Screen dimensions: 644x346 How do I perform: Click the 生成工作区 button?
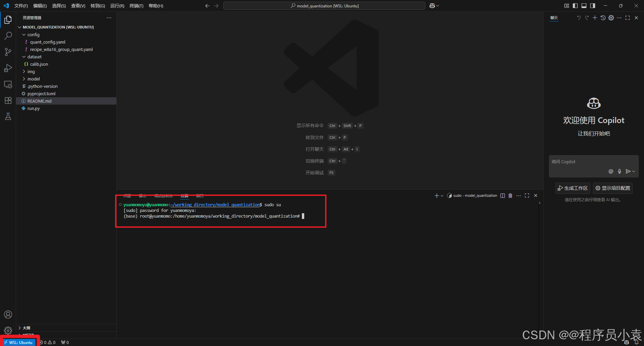pyautogui.click(x=573, y=188)
